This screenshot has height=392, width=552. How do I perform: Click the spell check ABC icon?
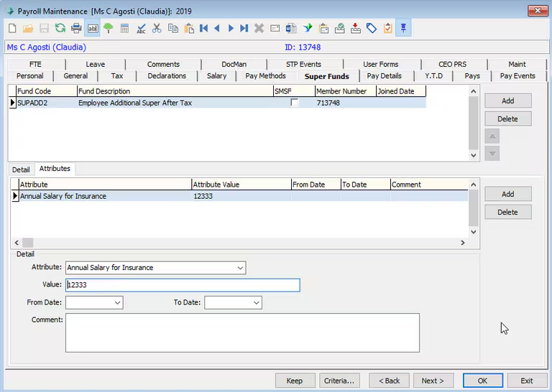pyautogui.click(x=141, y=28)
